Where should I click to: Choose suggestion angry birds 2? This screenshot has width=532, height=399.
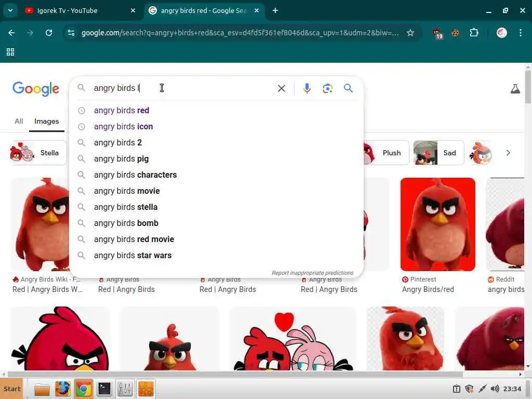(x=216, y=142)
